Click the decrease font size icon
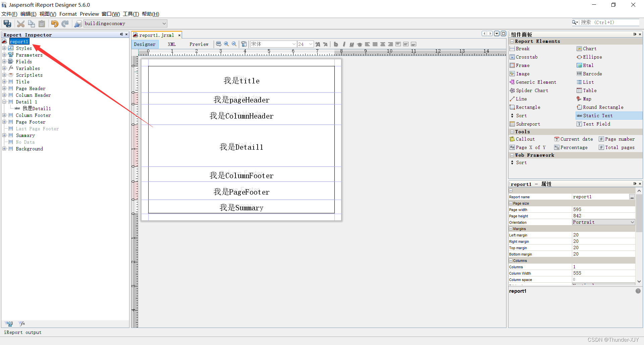 coord(325,44)
